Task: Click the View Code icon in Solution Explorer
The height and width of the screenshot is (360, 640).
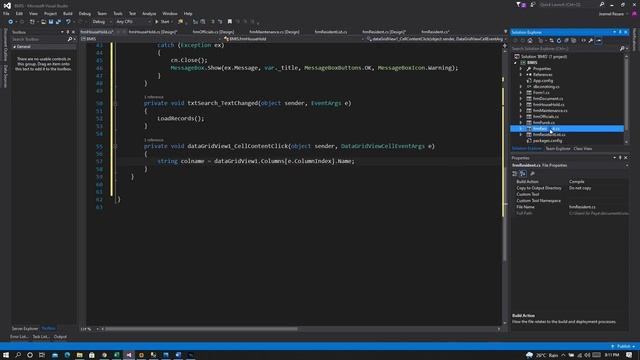Action: [x=583, y=40]
